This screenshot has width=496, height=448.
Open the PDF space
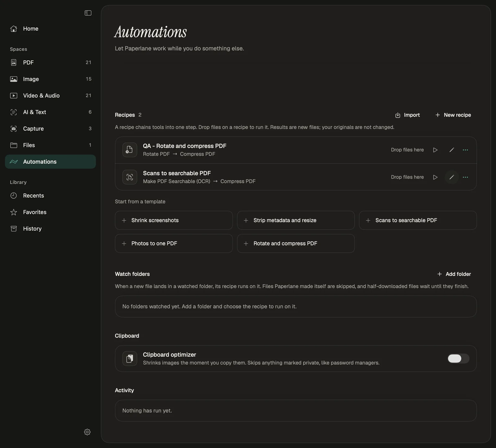(50, 62)
